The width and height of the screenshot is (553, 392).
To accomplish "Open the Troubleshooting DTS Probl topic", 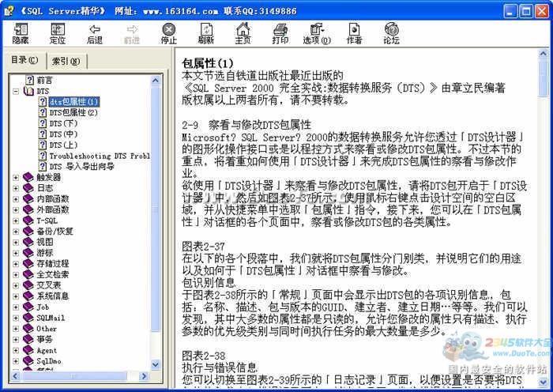I will click(100, 156).
